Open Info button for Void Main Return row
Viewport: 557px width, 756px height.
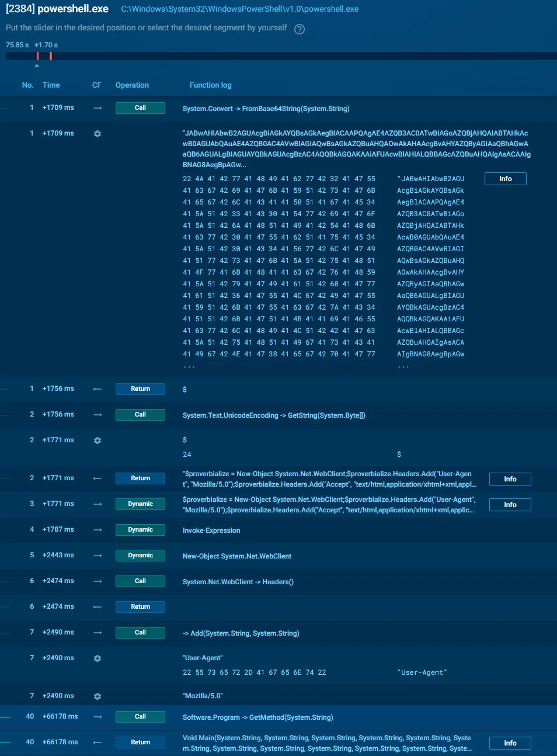click(510, 743)
